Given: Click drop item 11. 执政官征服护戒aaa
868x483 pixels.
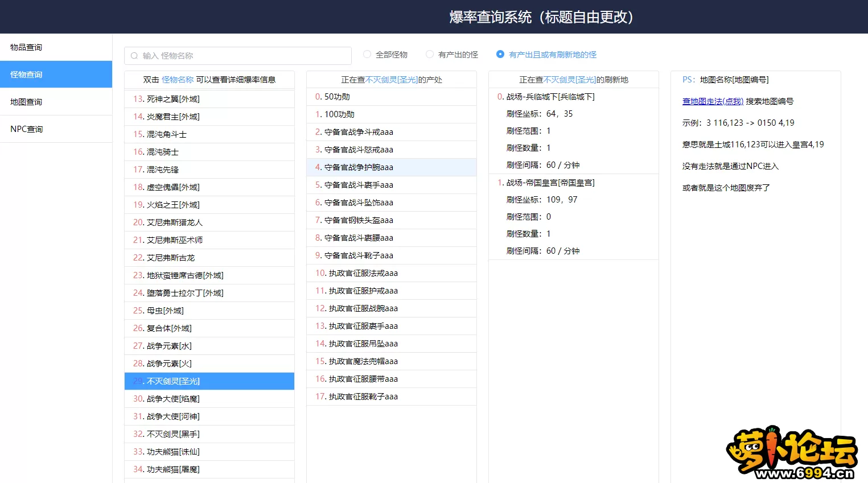Looking at the screenshot, I should point(392,291).
